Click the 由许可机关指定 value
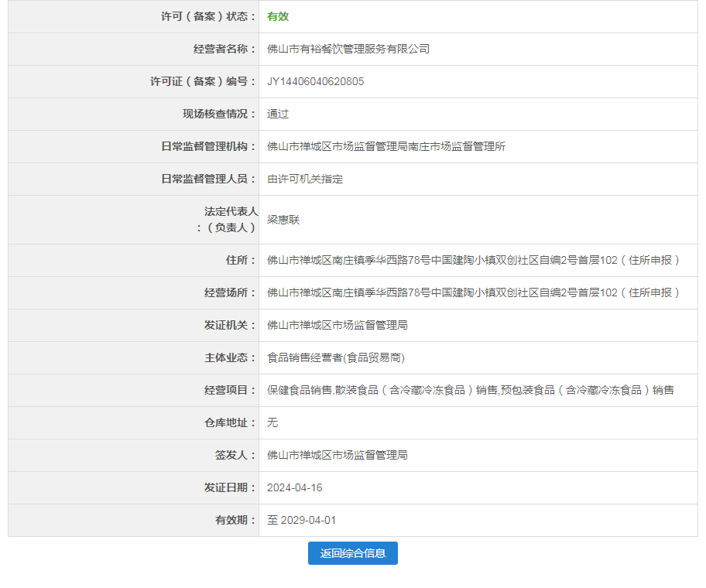 pos(305,179)
